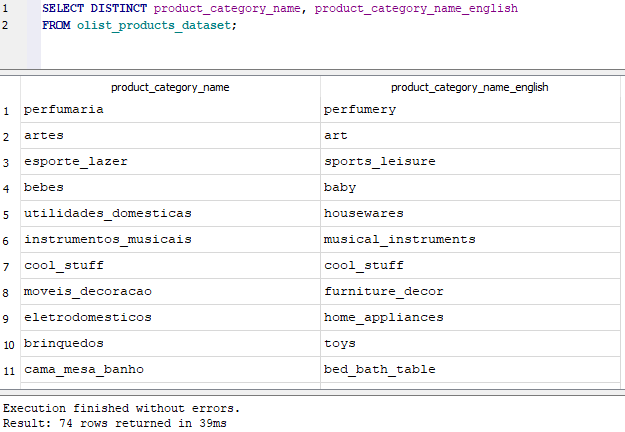The height and width of the screenshot is (432, 625).
Task: Click the 'Execution finished without errors.' message
Action: pyautogui.click(x=121, y=408)
